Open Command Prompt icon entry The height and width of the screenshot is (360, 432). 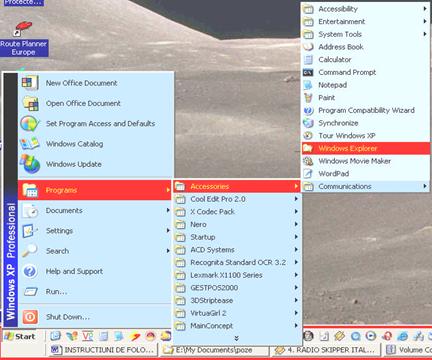coord(308,72)
